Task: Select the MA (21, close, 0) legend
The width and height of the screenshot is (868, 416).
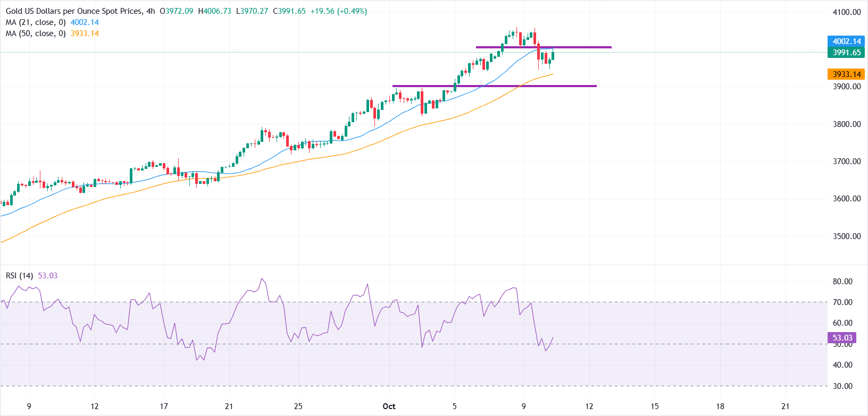Action: (36, 22)
